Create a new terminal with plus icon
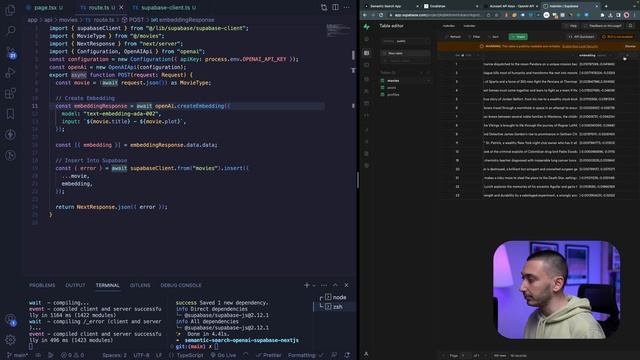The image size is (640, 360). point(307,285)
